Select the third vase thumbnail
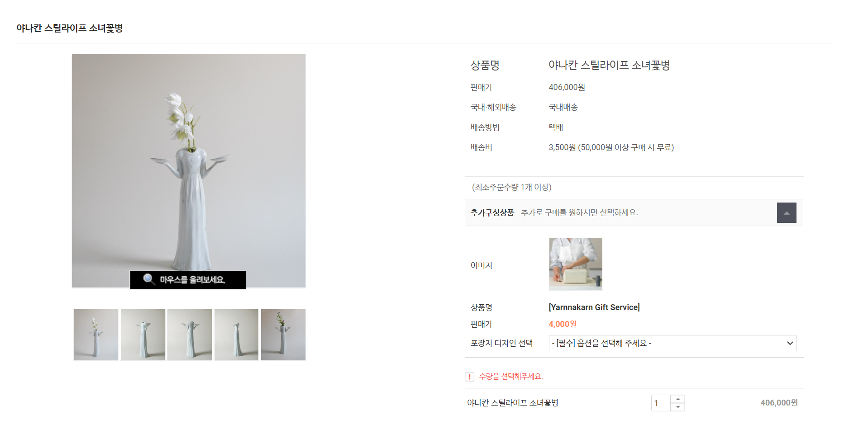The image size is (868, 434). click(x=190, y=335)
